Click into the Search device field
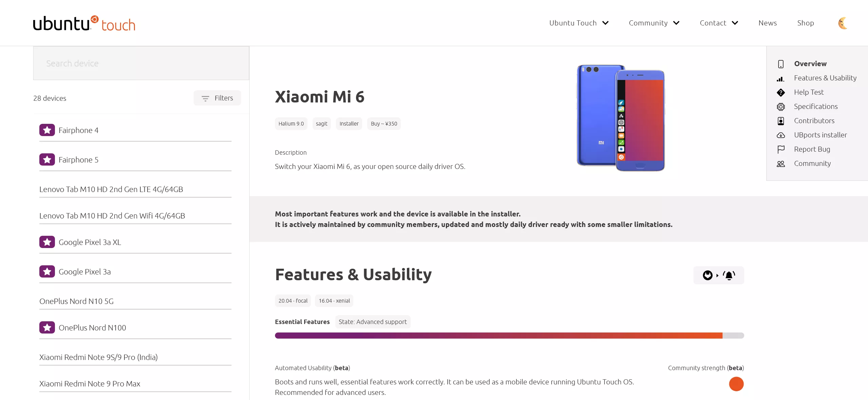Viewport: 868px width, 400px height. (x=141, y=63)
